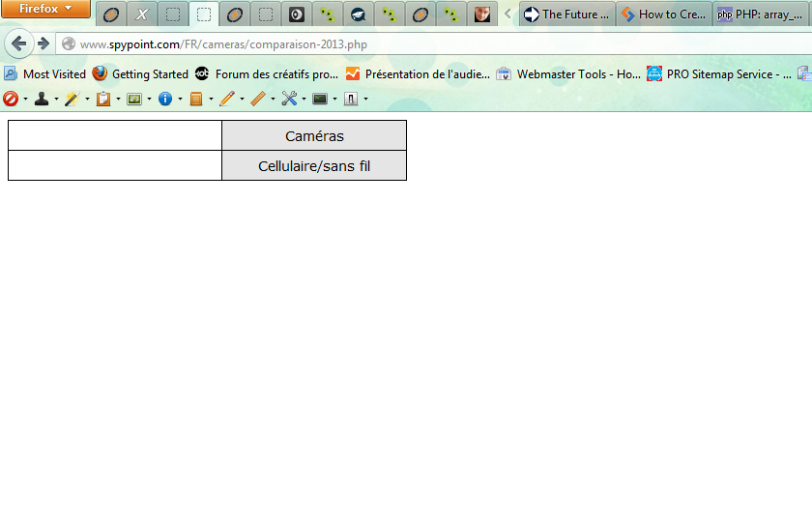The height and width of the screenshot is (520, 812).
Task: Switch to the graduation cap icon tab
Action: tap(359, 14)
